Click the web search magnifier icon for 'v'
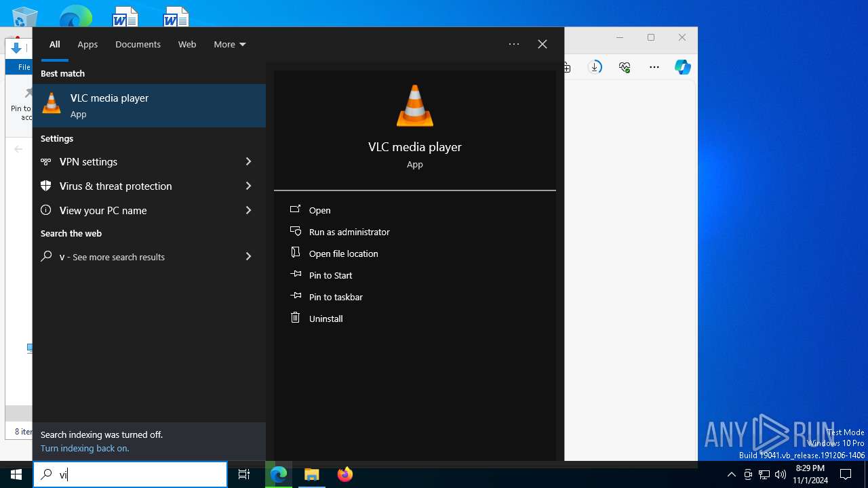 [x=46, y=256]
